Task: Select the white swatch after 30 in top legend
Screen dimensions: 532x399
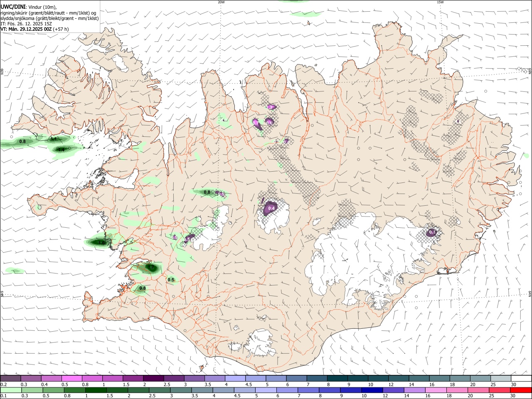Action: [521, 379]
